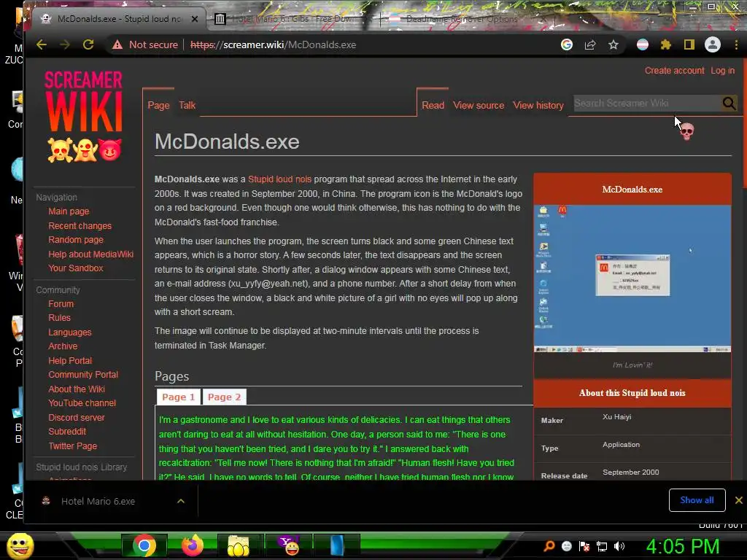
Task: Switch to the Deadname Remover Options tab
Action: tap(462, 19)
